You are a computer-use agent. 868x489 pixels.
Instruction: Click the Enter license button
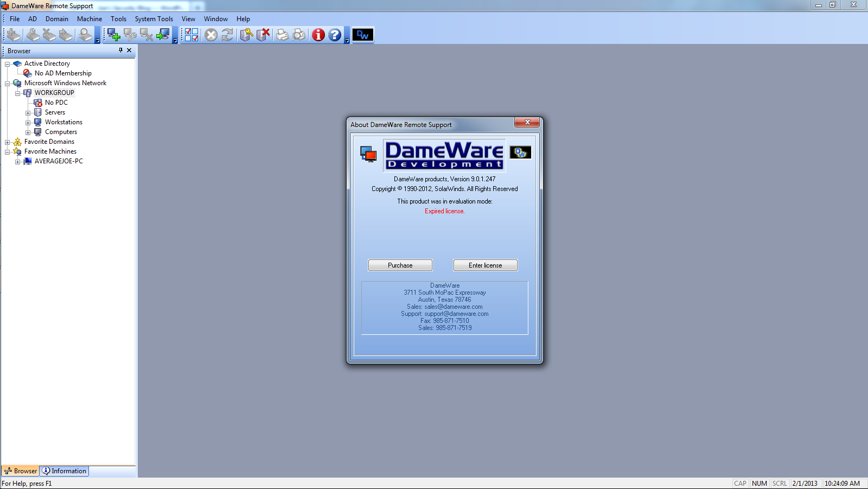[x=486, y=265]
